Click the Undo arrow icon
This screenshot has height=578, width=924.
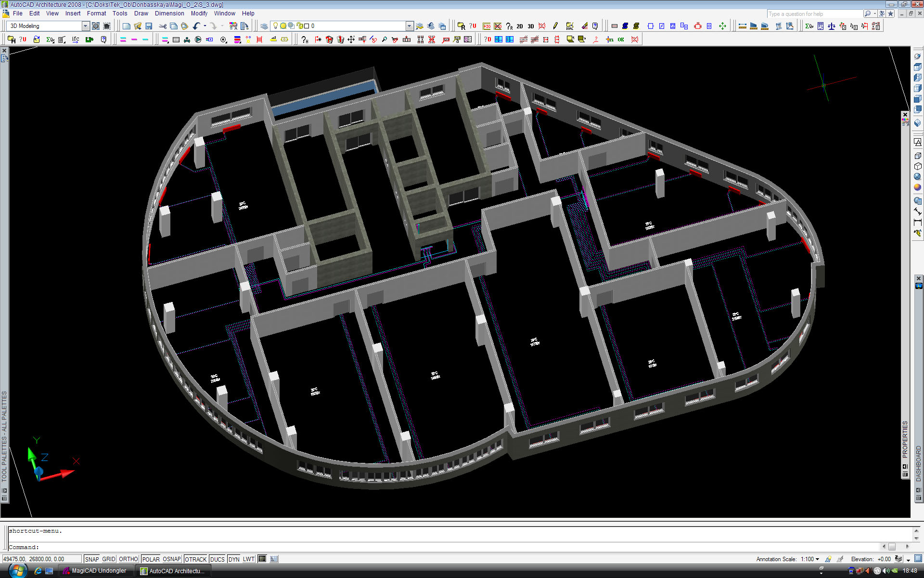tap(196, 26)
